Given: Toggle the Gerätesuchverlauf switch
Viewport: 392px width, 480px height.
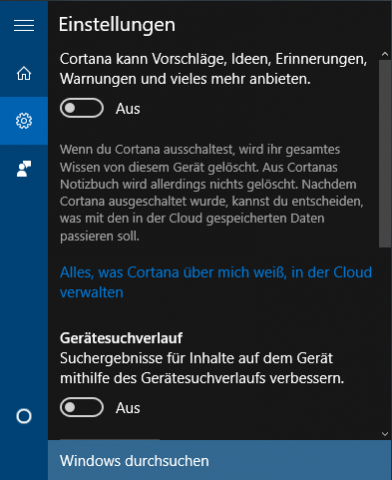Looking at the screenshot, I should pos(82,407).
